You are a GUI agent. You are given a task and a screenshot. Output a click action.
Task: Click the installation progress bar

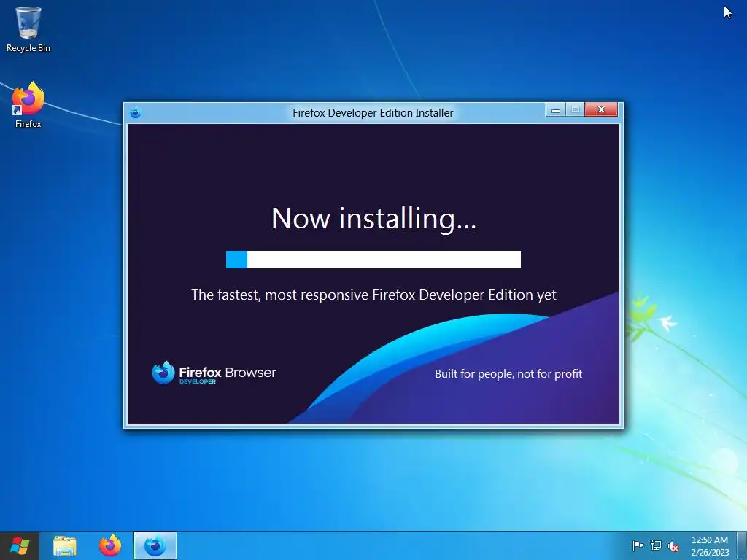pos(373,260)
